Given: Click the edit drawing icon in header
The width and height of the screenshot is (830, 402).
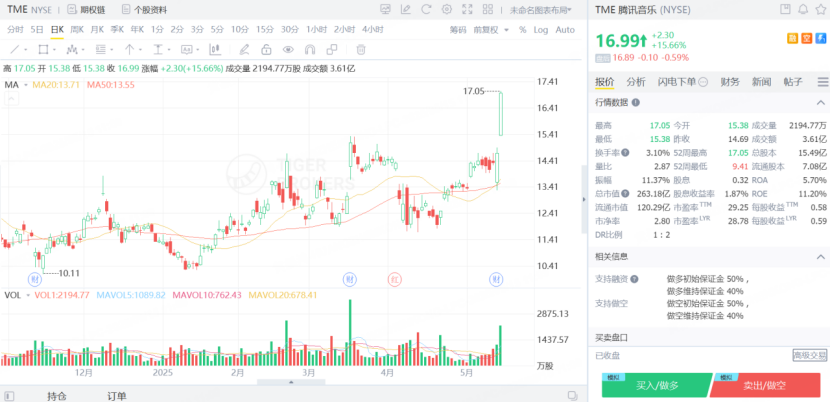Looking at the screenshot, I should click(x=406, y=9).
